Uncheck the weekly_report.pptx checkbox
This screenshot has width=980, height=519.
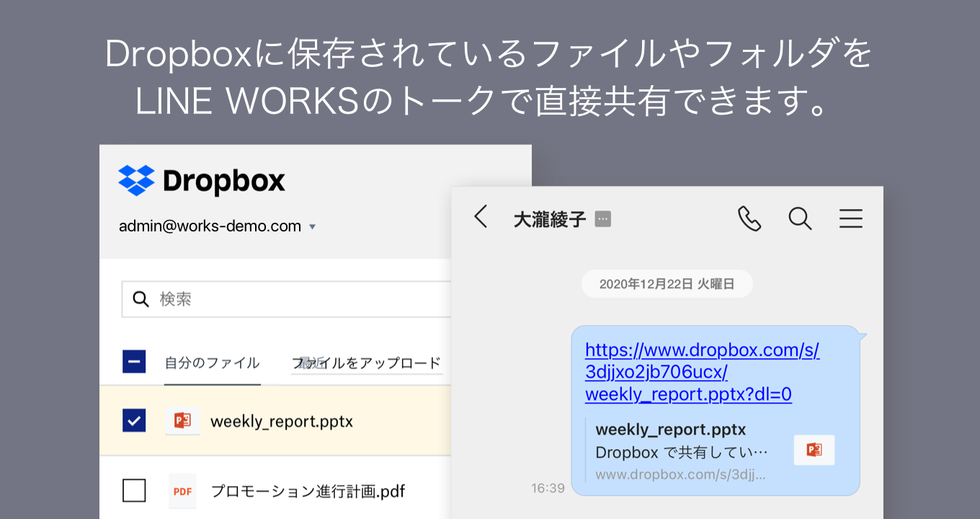coord(134,420)
